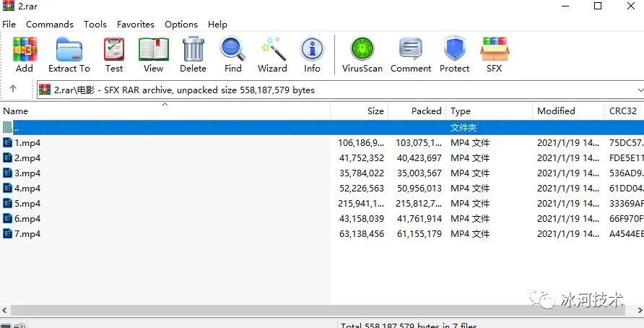Sort by CRC32 column header

pyautogui.click(x=625, y=111)
